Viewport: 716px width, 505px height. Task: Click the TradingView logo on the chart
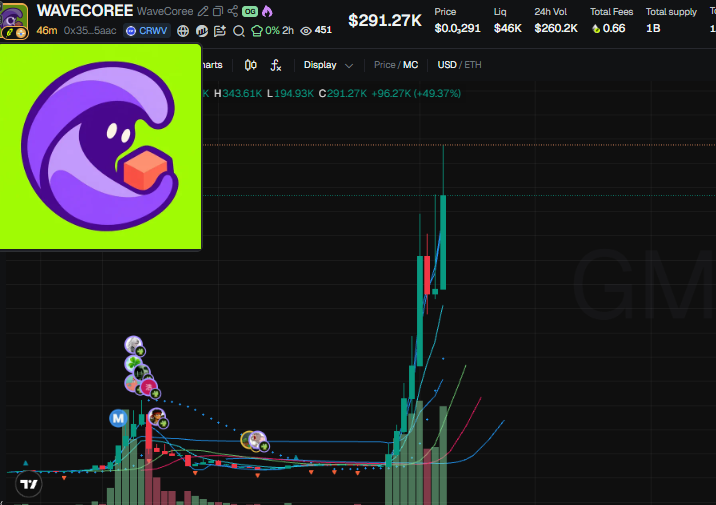pos(28,484)
